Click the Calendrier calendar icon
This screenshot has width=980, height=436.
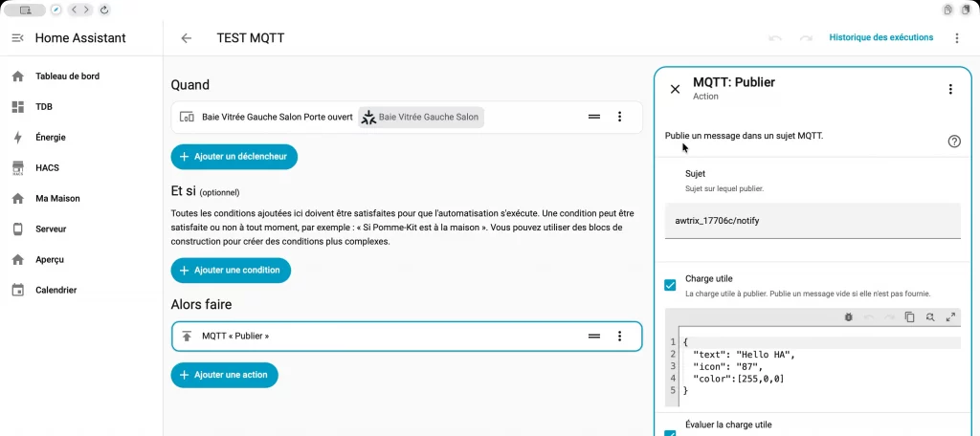coord(18,290)
